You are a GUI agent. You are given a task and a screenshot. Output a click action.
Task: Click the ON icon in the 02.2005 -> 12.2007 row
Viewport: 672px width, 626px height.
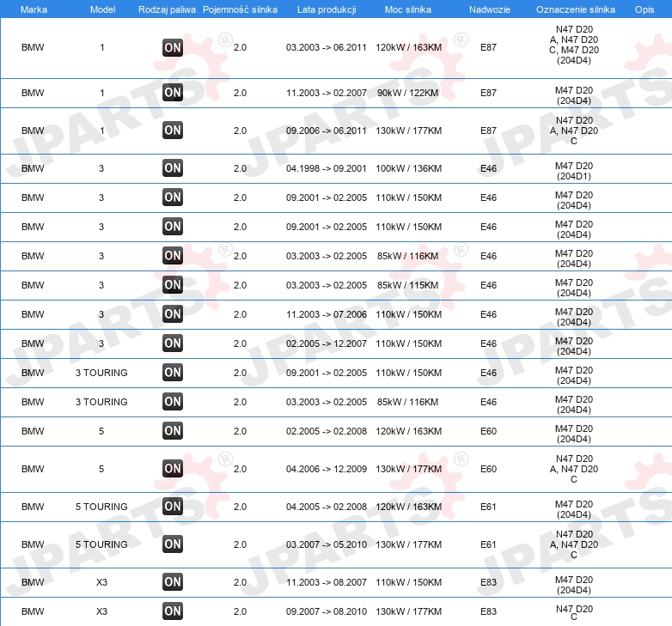coord(173,343)
